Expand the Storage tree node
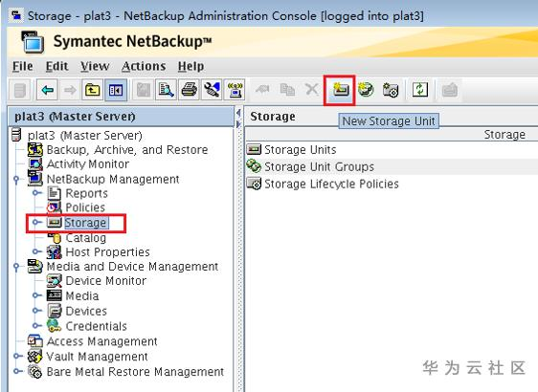This screenshot has width=538, height=392. tap(36, 223)
